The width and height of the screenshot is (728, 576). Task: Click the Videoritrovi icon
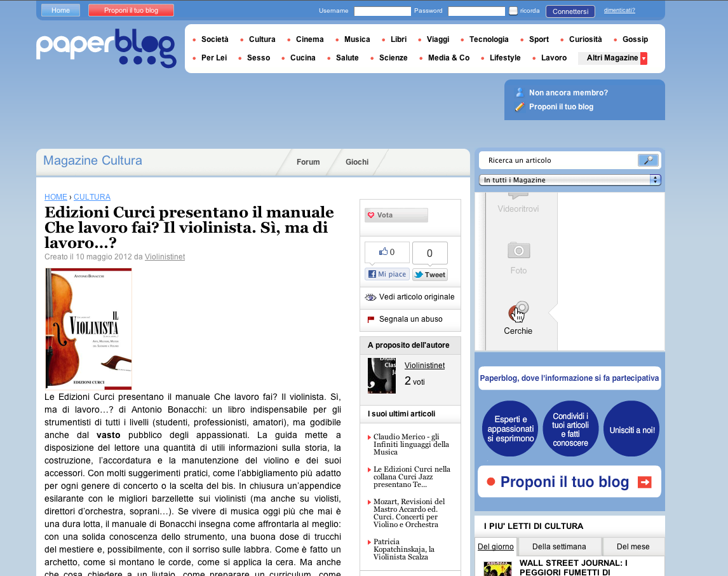point(518,196)
